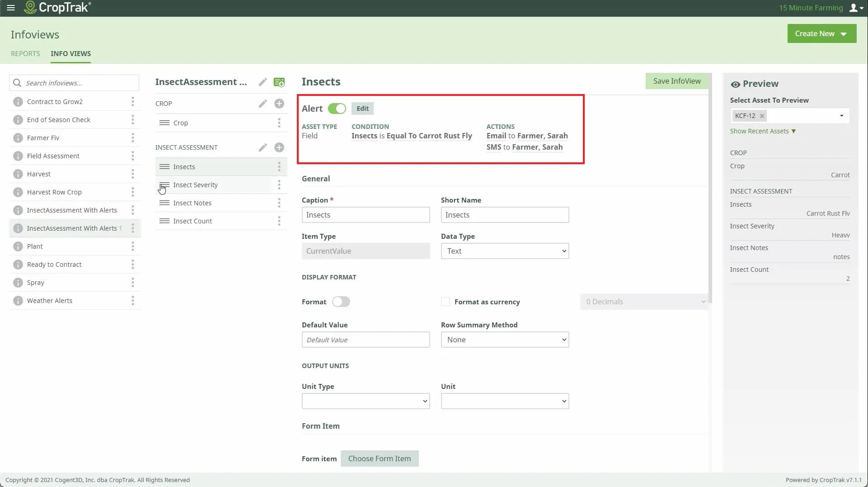Select Insect Count item in list

(221, 221)
